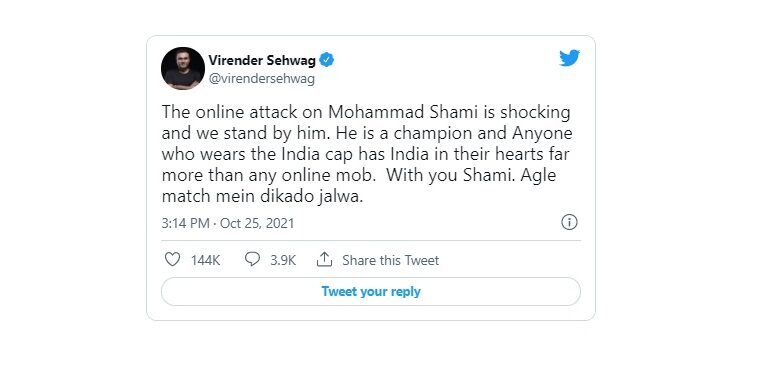Click the Twitter bird logo
This screenshot has height=374, width=758.
(x=569, y=58)
